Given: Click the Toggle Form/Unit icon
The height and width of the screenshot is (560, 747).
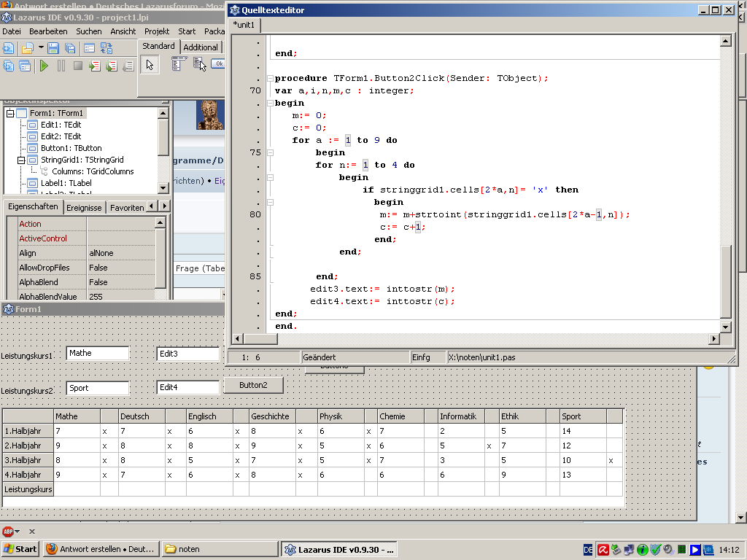Looking at the screenshot, I should pyautogui.click(x=107, y=48).
